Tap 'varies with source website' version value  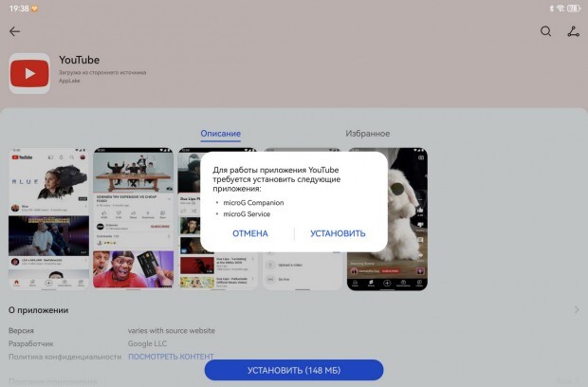172,330
